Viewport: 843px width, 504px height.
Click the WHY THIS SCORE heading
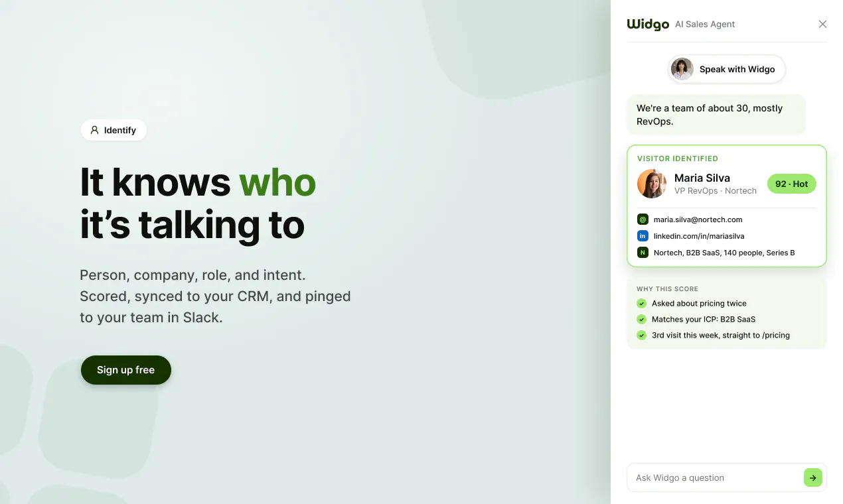667,289
